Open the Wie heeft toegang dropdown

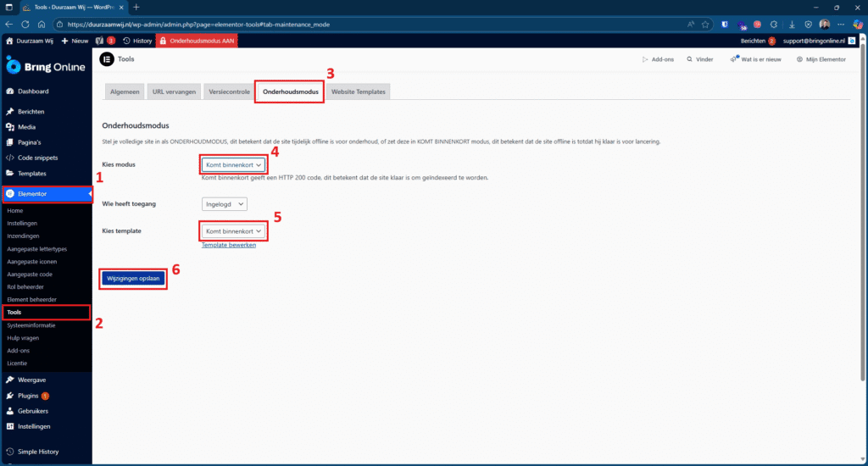(225, 203)
